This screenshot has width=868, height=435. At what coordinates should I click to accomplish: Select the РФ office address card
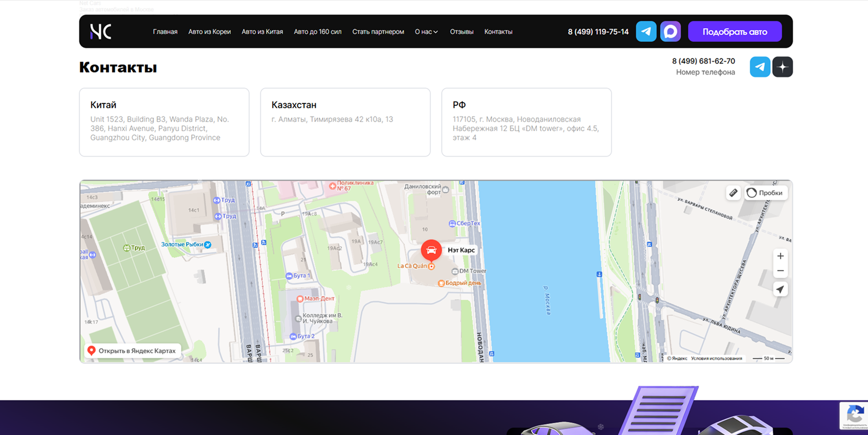pyautogui.click(x=527, y=122)
